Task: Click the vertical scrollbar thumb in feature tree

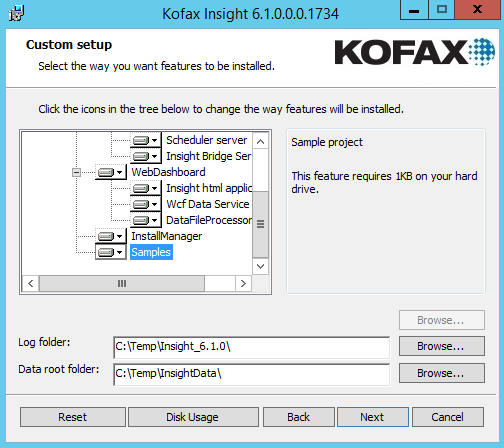Action: (x=261, y=224)
